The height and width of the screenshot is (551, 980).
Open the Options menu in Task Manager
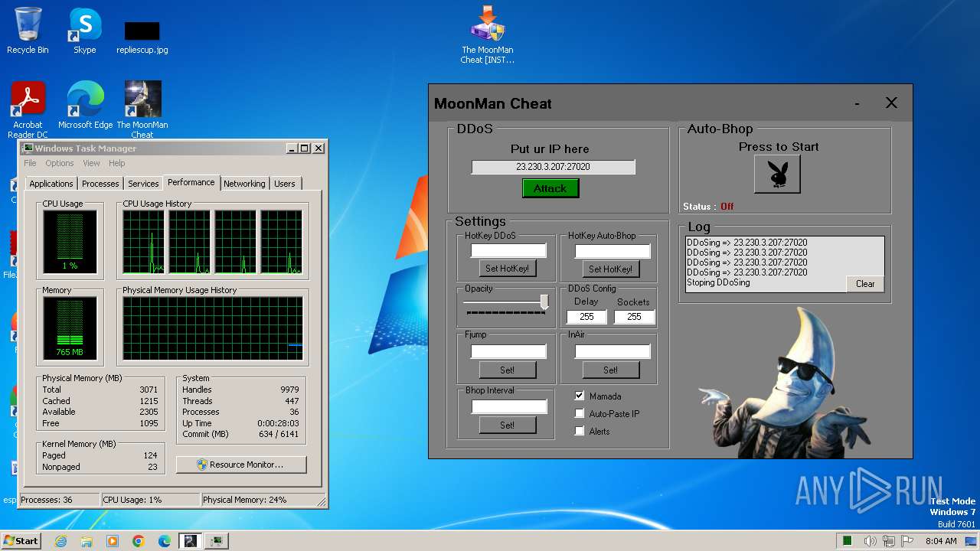point(60,163)
